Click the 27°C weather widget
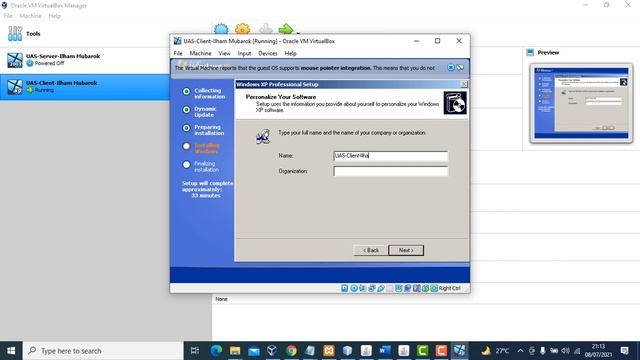Image resolution: width=640 pixels, height=360 pixels. point(496,351)
